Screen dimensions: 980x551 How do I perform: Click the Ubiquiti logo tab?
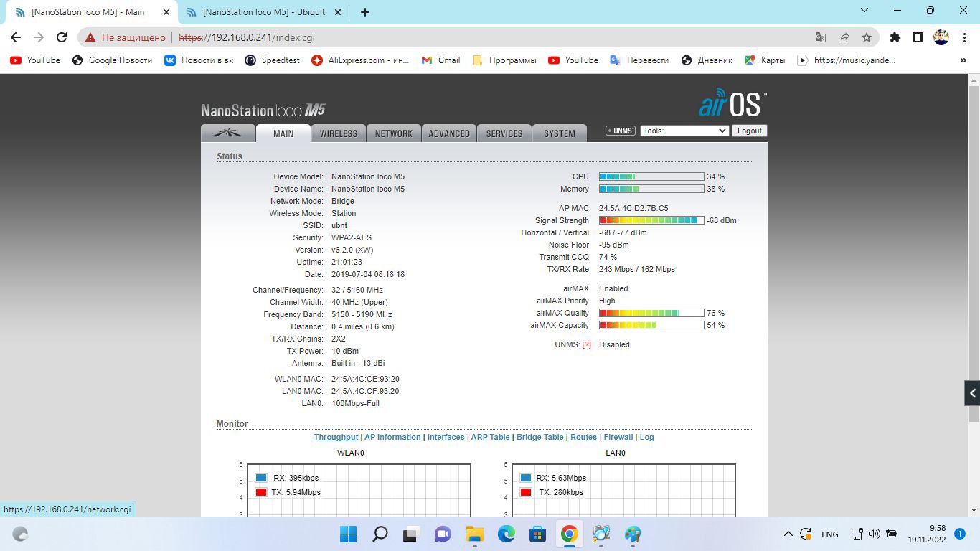click(x=228, y=133)
